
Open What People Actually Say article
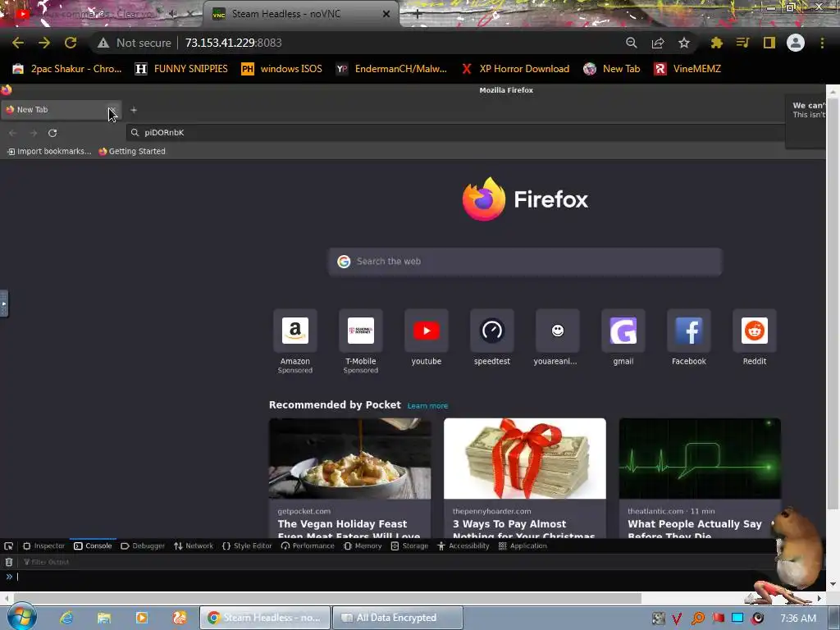(700, 478)
